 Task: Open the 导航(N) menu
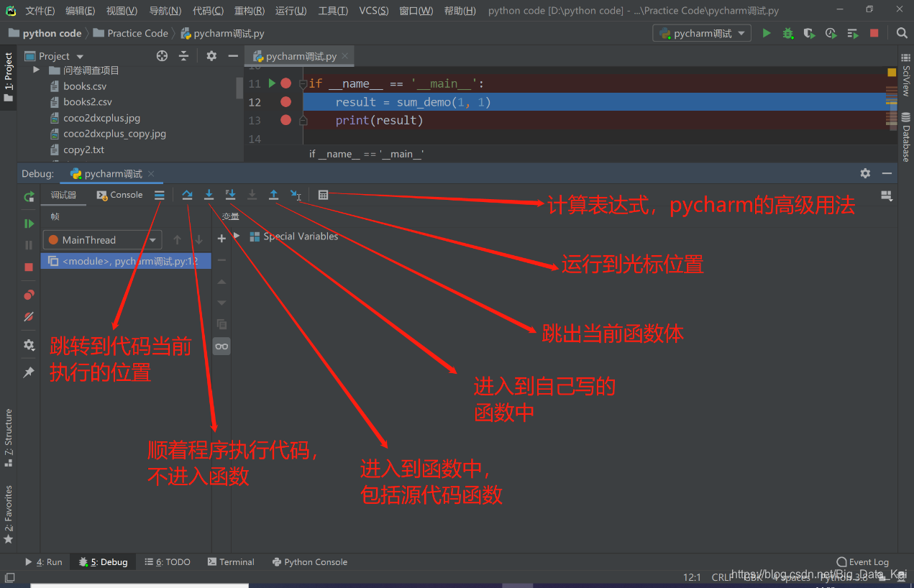click(165, 11)
